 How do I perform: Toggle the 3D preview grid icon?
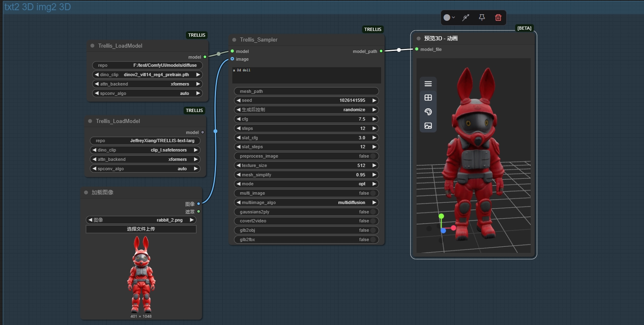click(x=428, y=98)
